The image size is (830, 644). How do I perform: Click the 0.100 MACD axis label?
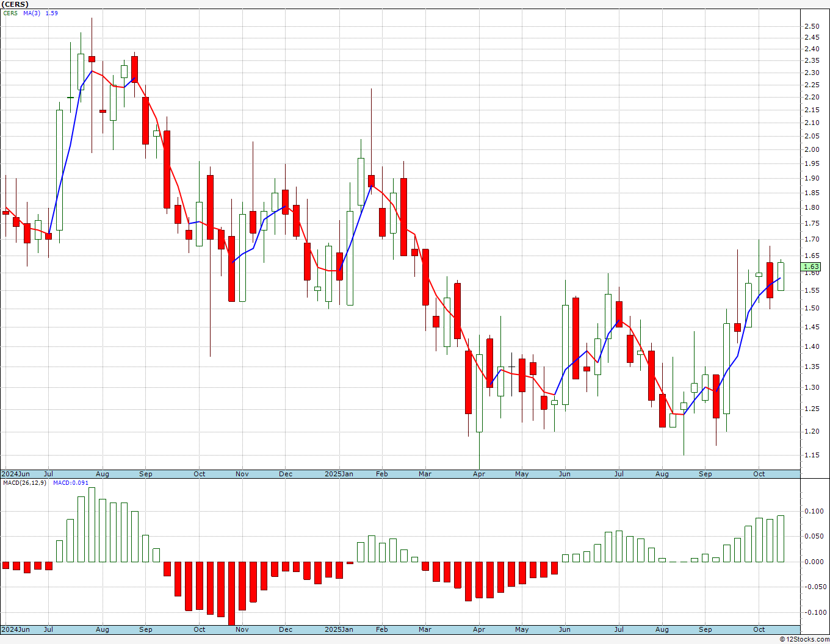(813, 511)
